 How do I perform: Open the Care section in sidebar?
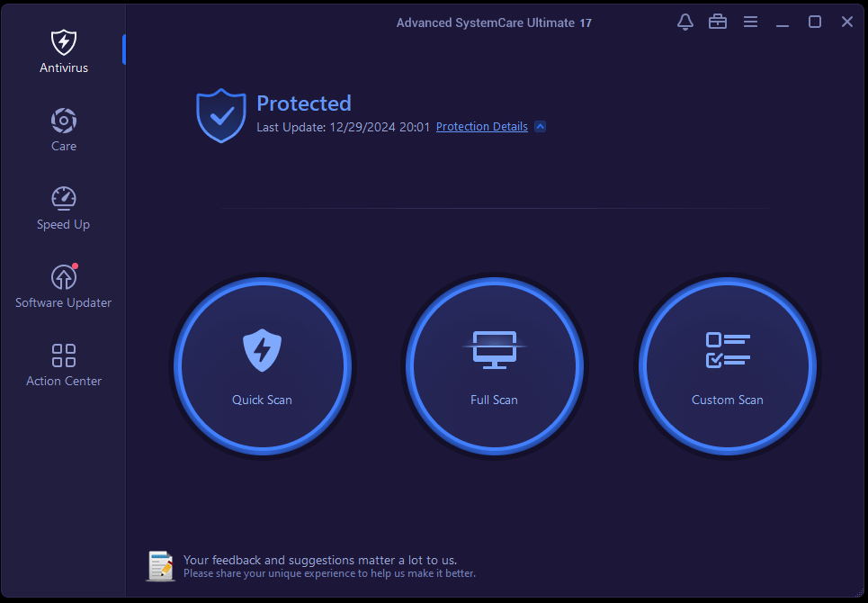click(64, 130)
